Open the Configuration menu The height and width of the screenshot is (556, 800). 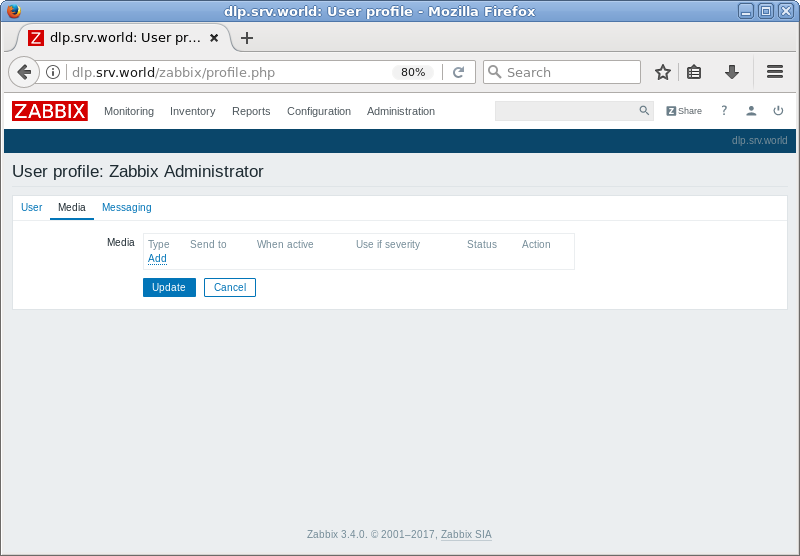pyautogui.click(x=319, y=111)
